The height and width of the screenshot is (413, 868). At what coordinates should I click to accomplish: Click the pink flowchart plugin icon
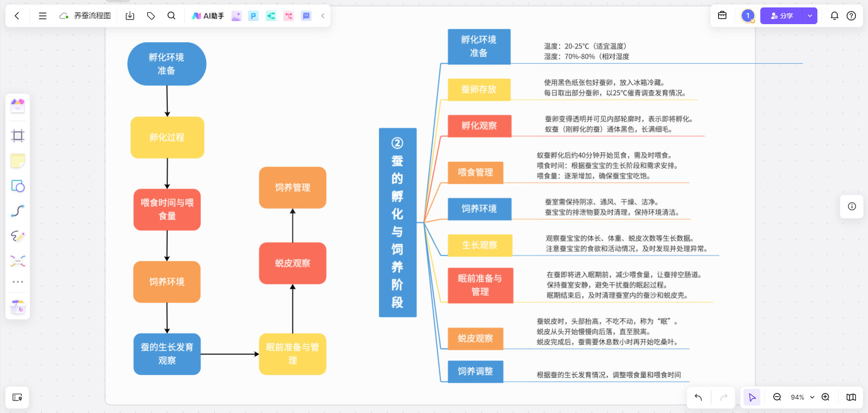[289, 16]
